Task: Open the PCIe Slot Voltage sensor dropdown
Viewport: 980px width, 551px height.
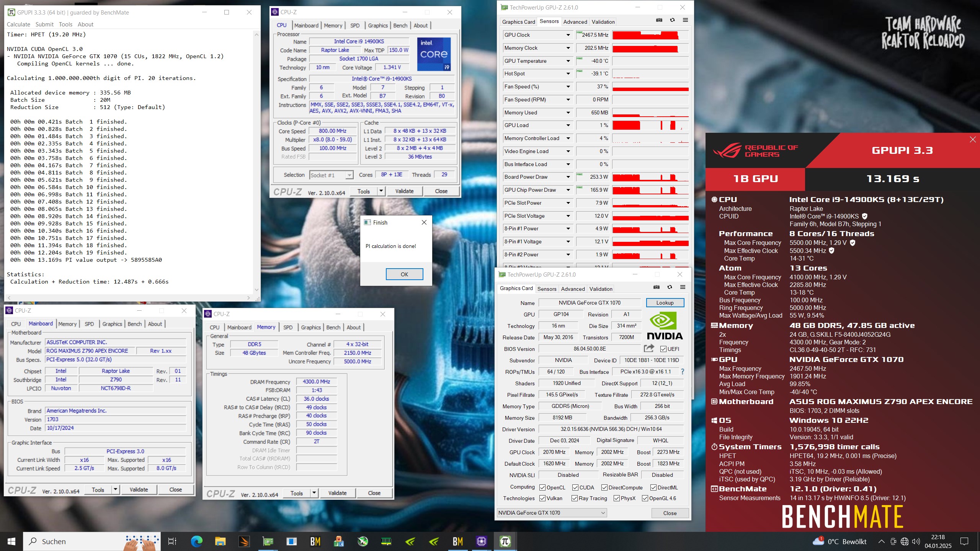Action: [x=568, y=216]
